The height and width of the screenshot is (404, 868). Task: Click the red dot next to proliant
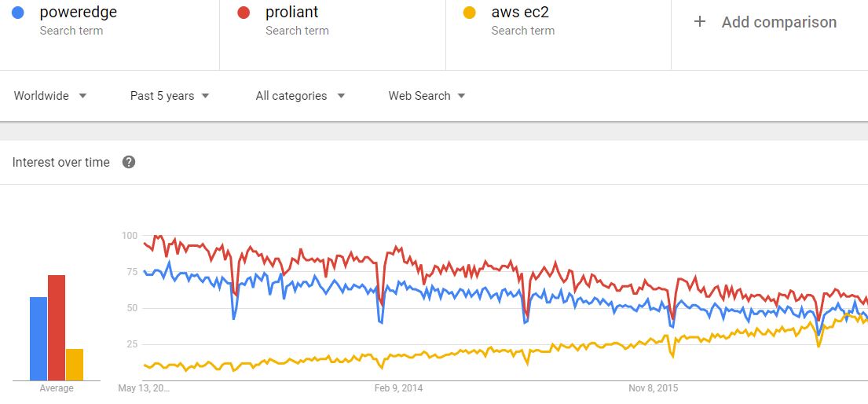coord(244,13)
